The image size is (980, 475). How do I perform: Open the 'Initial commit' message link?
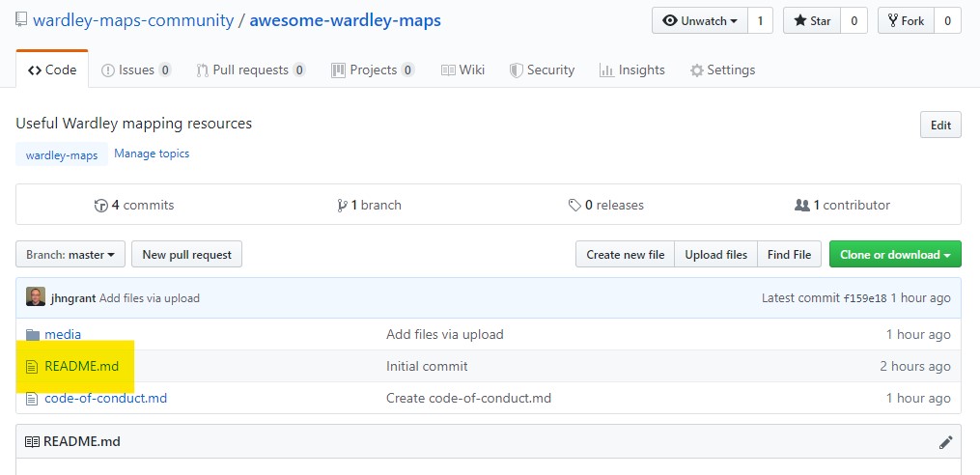427,366
